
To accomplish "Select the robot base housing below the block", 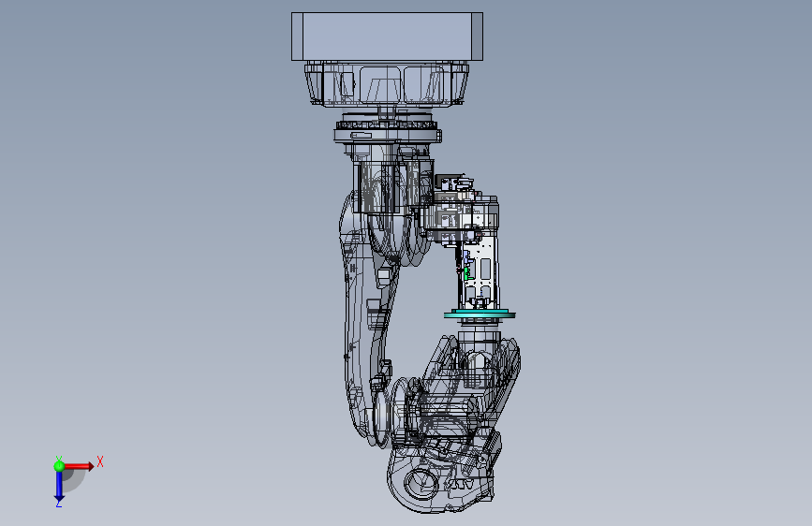I will [387, 84].
